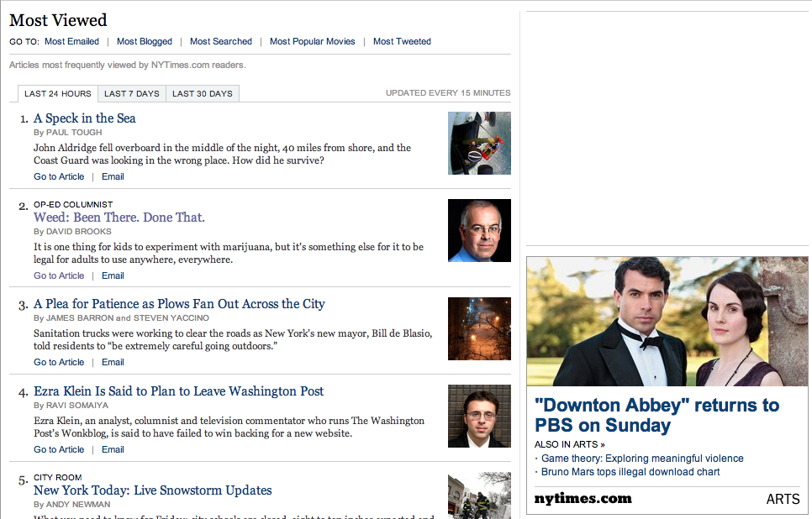The width and height of the screenshot is (812, 519).
Task: Click the Sanitation trucks summary text
Action: pos(233,340)
